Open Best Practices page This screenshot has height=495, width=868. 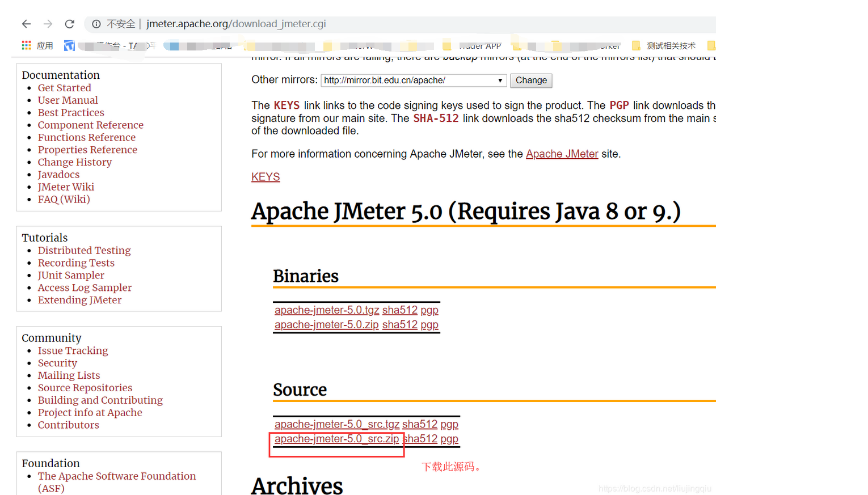pyautogui.click(x=71, y=113)
